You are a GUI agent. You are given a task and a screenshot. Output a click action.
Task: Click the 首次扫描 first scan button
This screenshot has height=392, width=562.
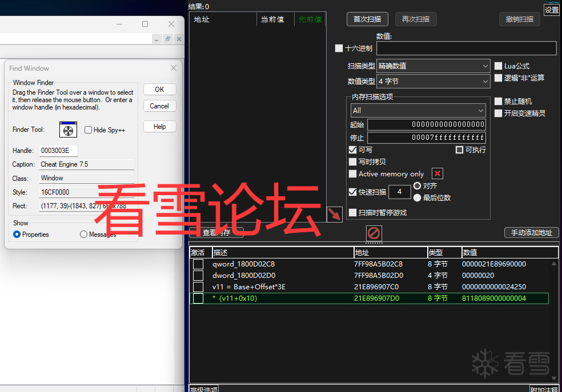click(367, 19)
